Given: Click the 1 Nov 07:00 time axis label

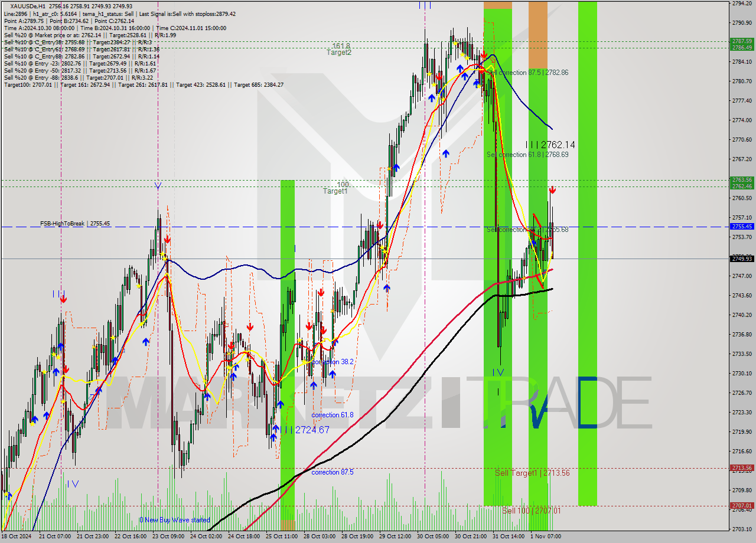Looking at the screenshot, I should [x=546, y=536].
